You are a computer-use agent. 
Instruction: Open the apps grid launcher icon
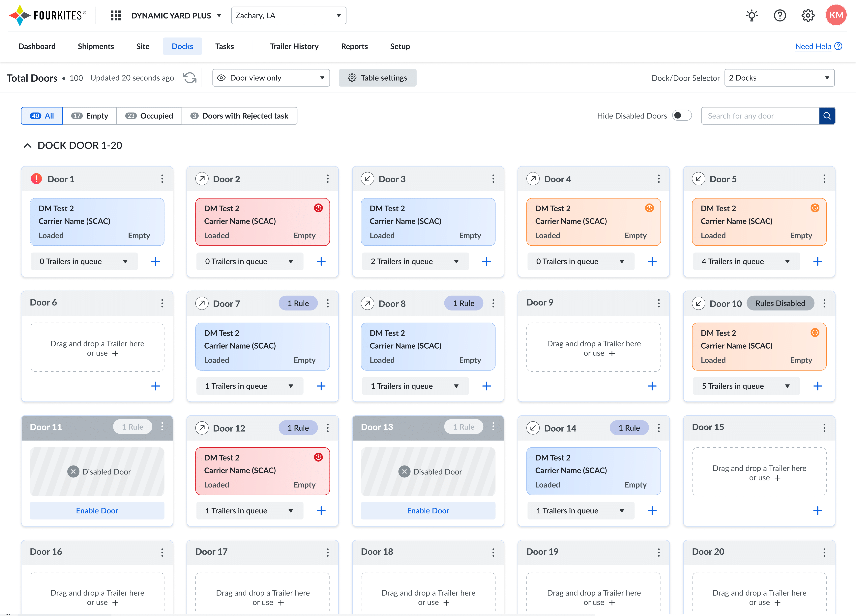(x=116, y=15)
